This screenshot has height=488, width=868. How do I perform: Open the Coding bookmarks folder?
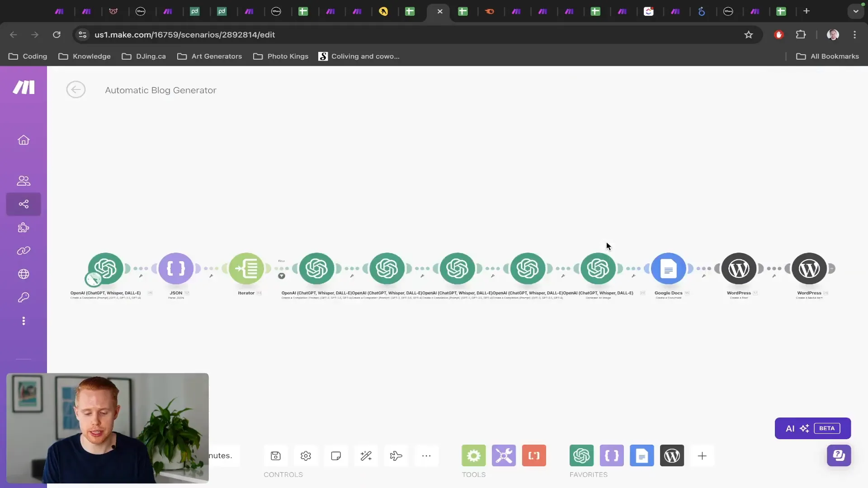[x=28, y=56]
